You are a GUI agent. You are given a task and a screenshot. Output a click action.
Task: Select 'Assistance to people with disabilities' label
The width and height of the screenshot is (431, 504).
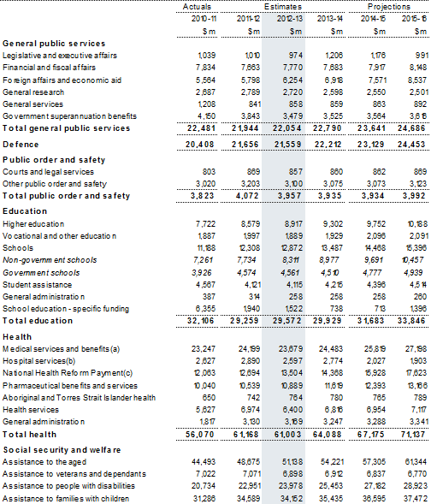point(68,486)
